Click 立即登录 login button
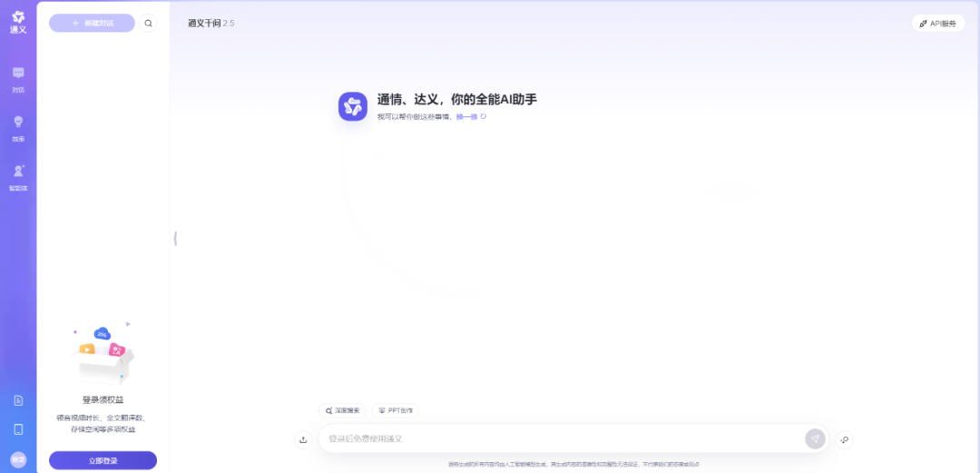 [103, 460]
